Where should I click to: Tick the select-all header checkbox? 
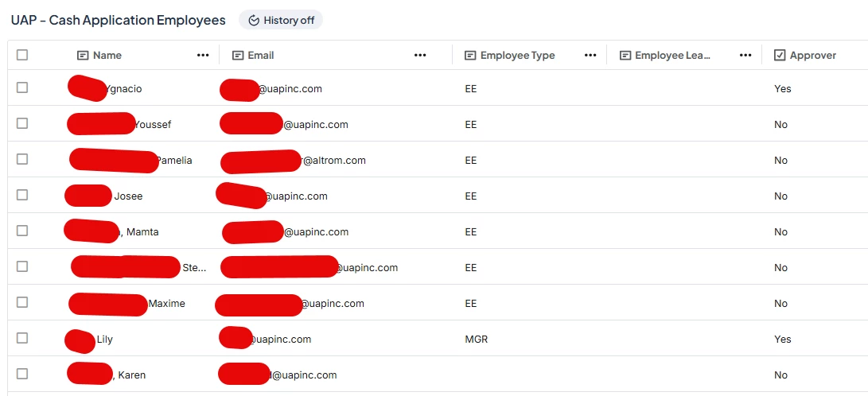(22, 55)
